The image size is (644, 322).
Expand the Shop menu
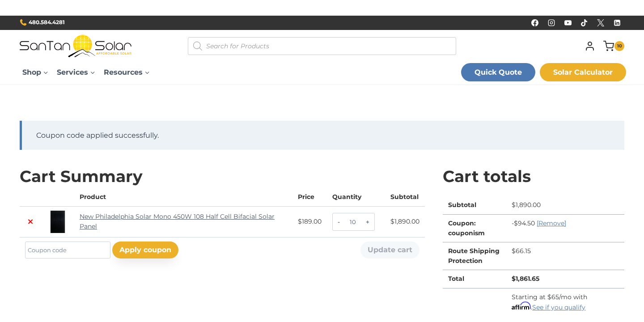tap(35, 72)
